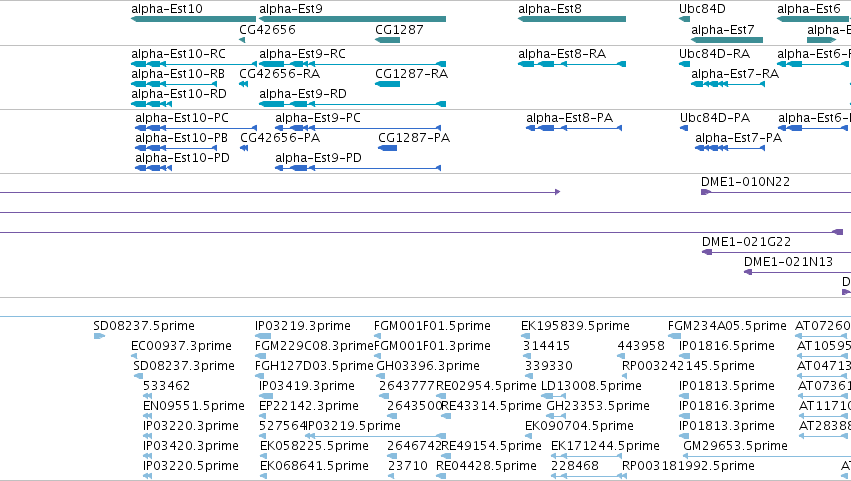Open EST LD13008.5prime
This screenshot has width=851, height=481.
(554, 396)
